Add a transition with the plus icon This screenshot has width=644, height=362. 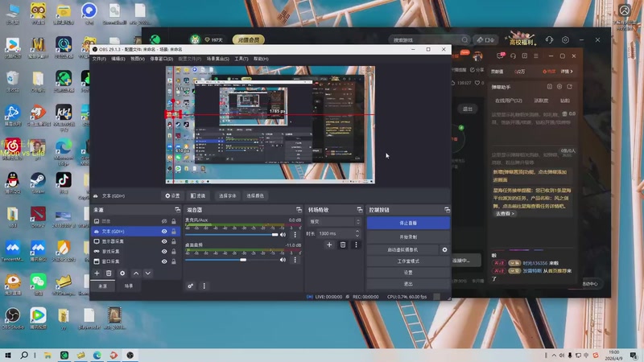click(329, 245)
